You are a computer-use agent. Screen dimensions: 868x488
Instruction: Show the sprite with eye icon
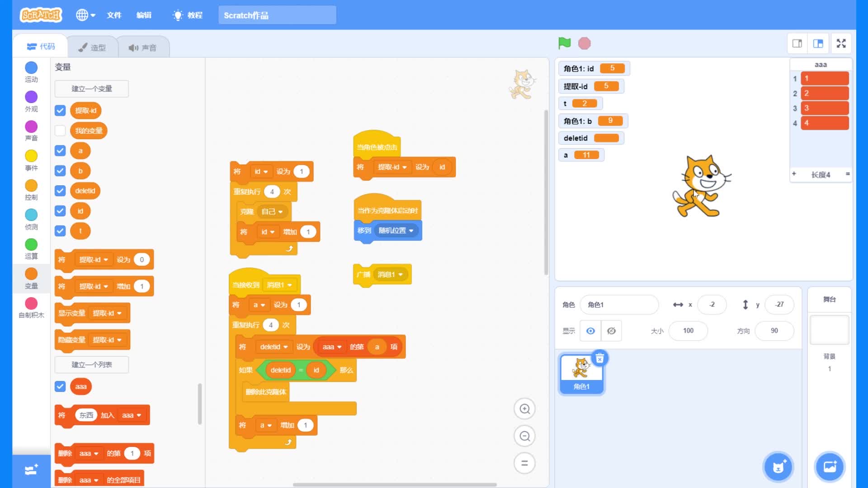pos(590,331)
